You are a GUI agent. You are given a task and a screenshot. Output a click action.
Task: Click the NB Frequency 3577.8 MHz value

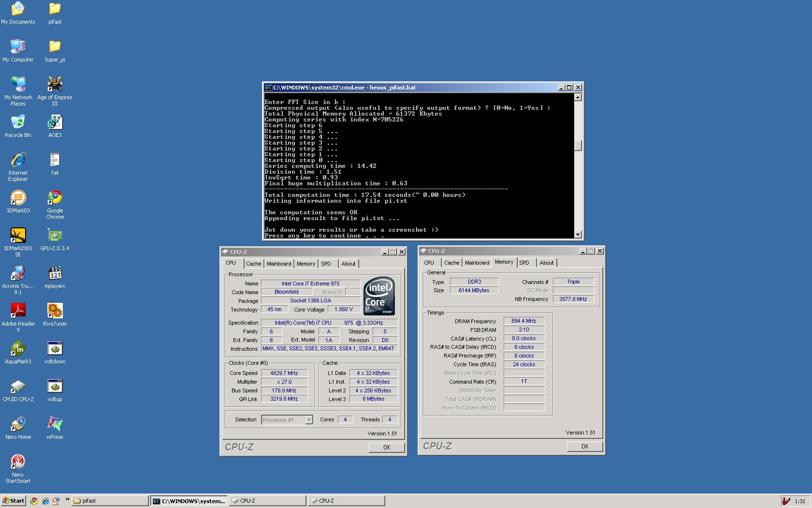573,299
